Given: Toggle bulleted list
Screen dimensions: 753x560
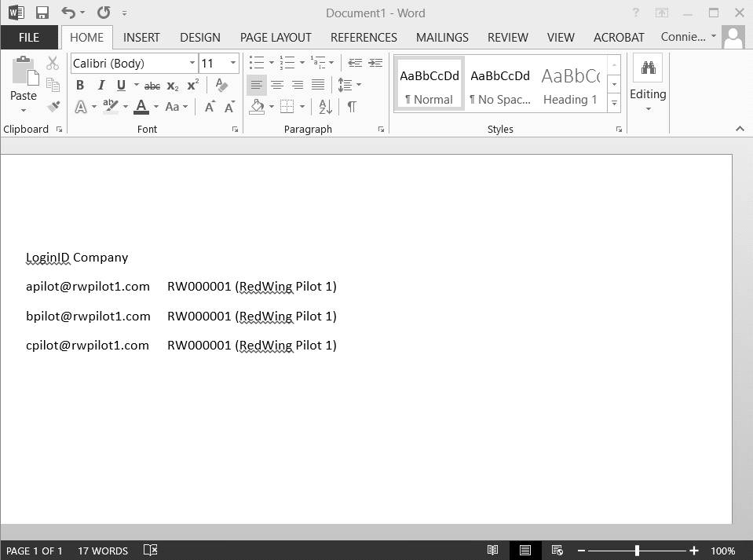Looking at the screenshot, I should (x=257, y=63).
